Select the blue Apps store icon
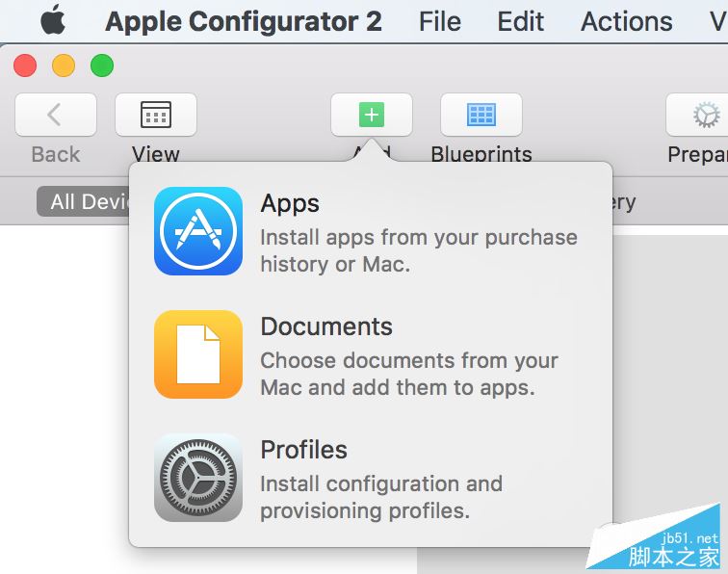Viewport: 728px width, 574px height. [198, 231]
